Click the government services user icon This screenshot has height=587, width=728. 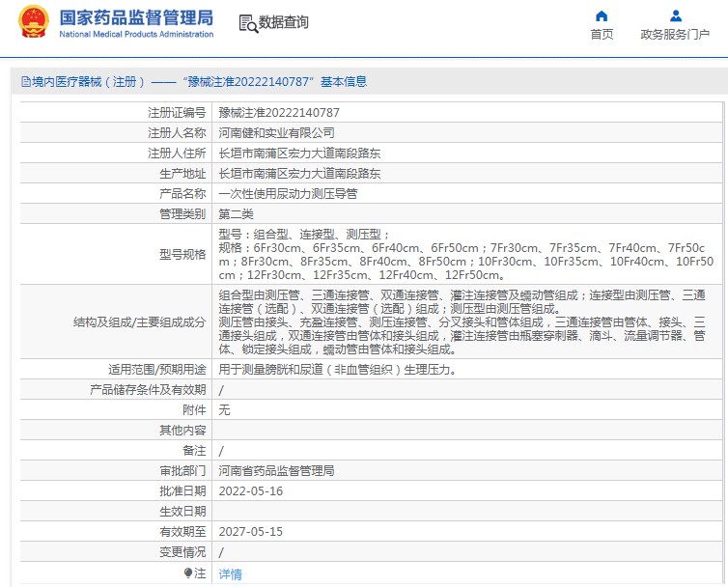click(x=676, y=16)
